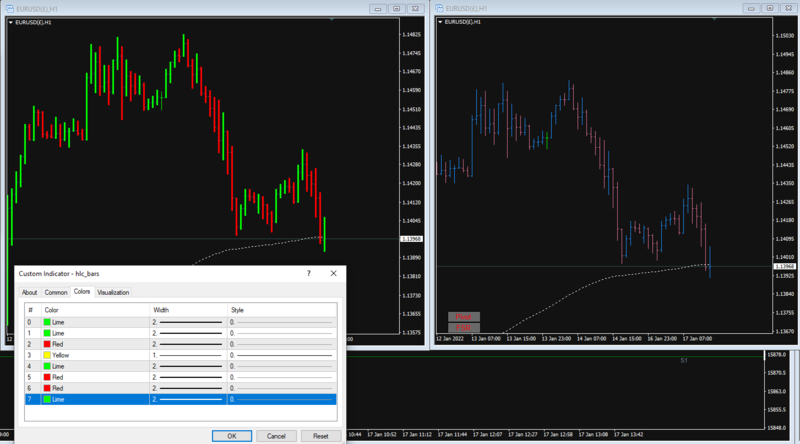The image size is (800, 444).
Task: Pick the Red color swatch in row 2
Action: click(47, 344)
